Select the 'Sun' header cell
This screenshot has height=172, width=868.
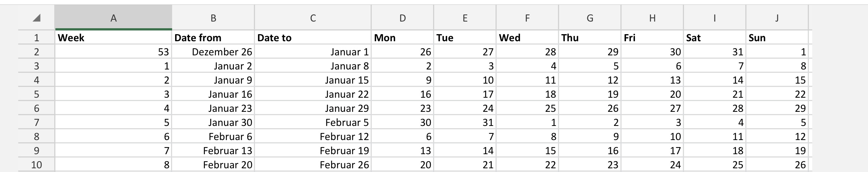click(x=777, y=38)
